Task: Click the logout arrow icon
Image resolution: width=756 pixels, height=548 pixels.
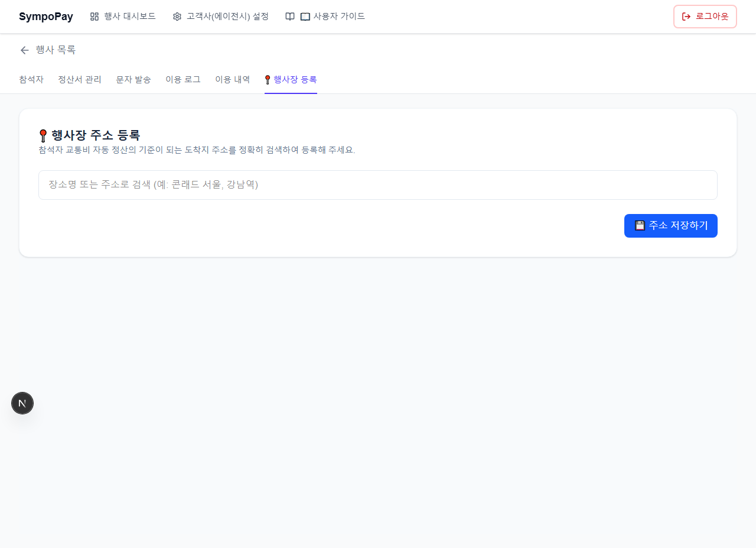Action: pos(686,17)
